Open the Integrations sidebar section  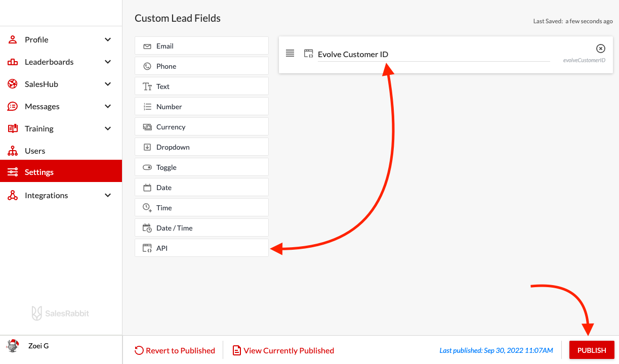[61, 195]
